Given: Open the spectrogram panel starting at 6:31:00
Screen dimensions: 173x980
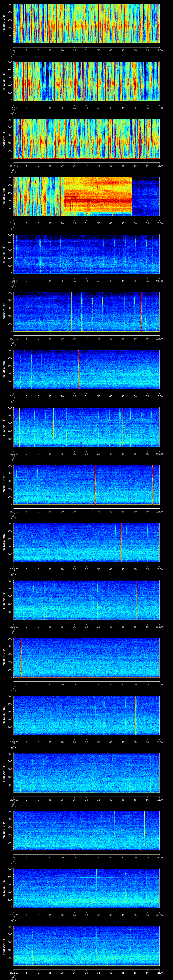Looking at the screenshot, I should pos(87,888).
